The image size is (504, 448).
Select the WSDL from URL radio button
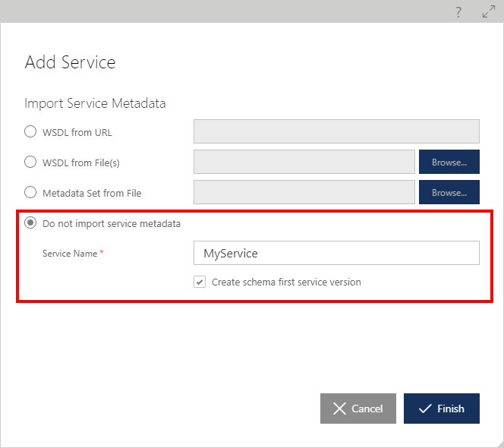pyautogui.click(x=30, y=131)
